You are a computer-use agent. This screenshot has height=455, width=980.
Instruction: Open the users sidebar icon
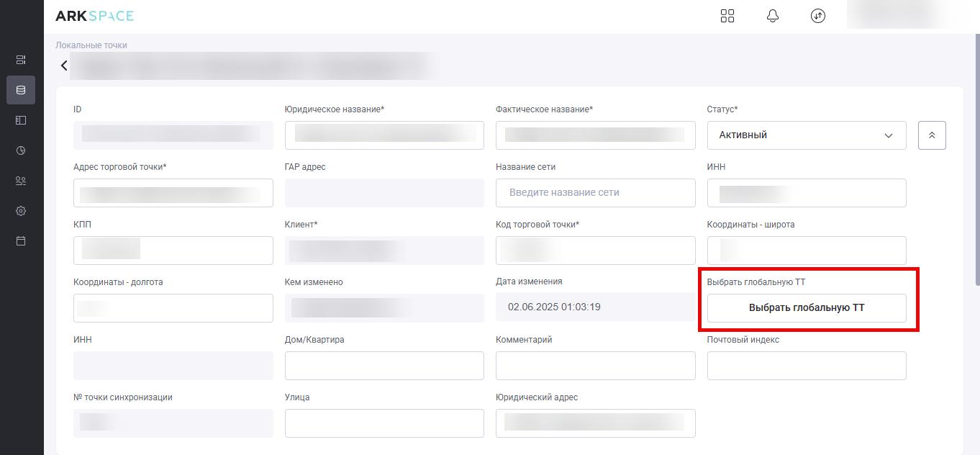pyautogui.click(x=21, y=181)
